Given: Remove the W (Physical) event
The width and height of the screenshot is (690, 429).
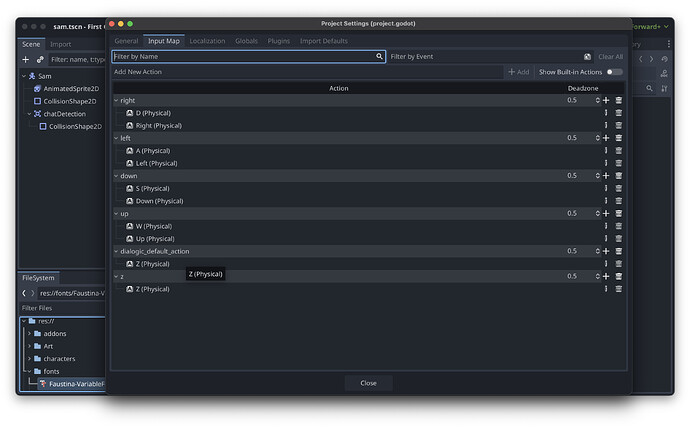Looking at the screenshot, I should click(x=618, y=226).
